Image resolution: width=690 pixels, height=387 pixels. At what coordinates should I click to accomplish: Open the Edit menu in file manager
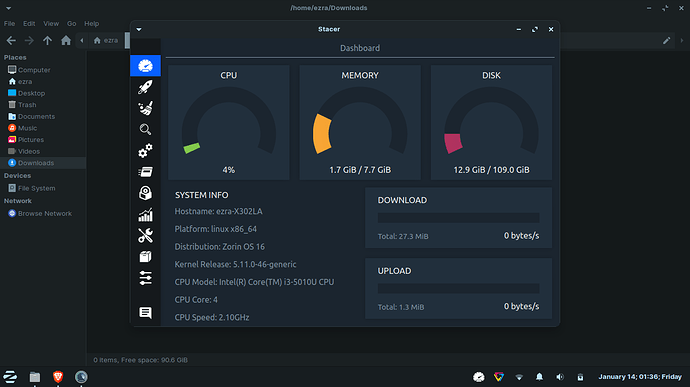click(29, 24)
